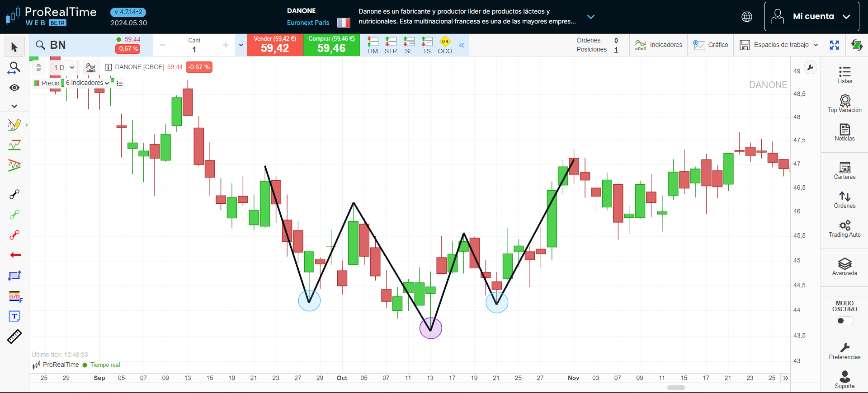Expand the 6 Indicadores dropdown
Screen dimensions: 868x393
coord(87,83)
